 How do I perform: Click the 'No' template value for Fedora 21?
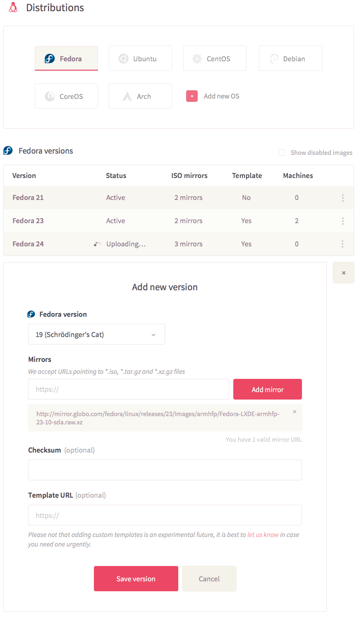pos(247,198)
